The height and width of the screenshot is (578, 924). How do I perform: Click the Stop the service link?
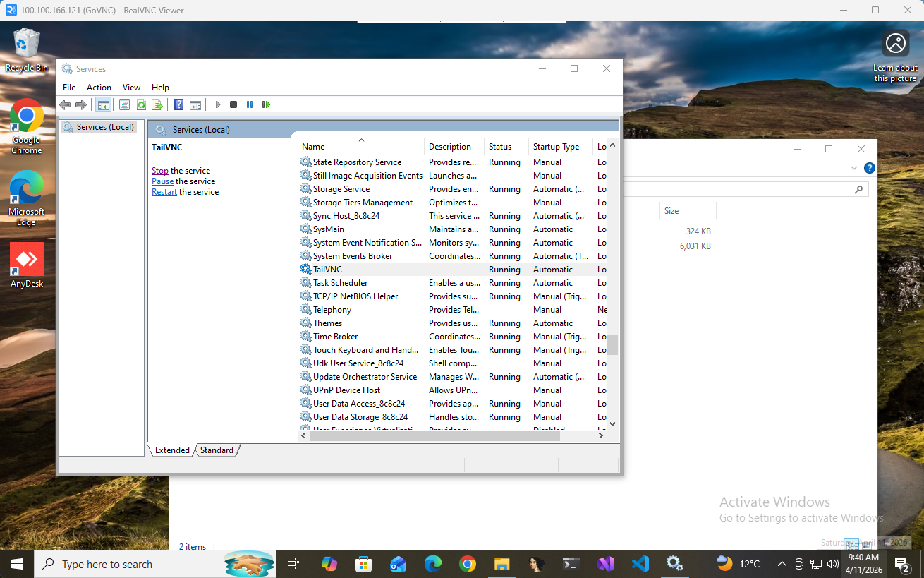[159, 171]
